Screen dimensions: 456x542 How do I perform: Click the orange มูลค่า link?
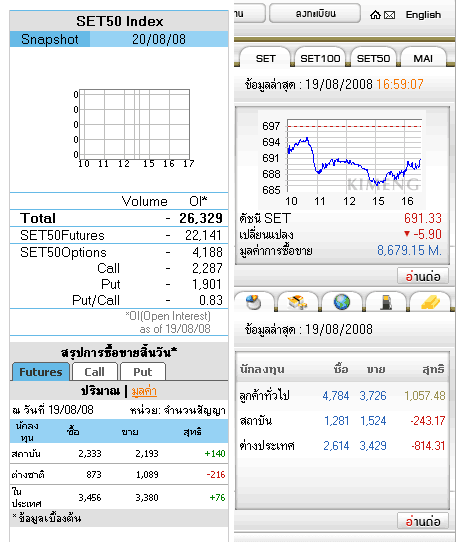click(144, 391)
